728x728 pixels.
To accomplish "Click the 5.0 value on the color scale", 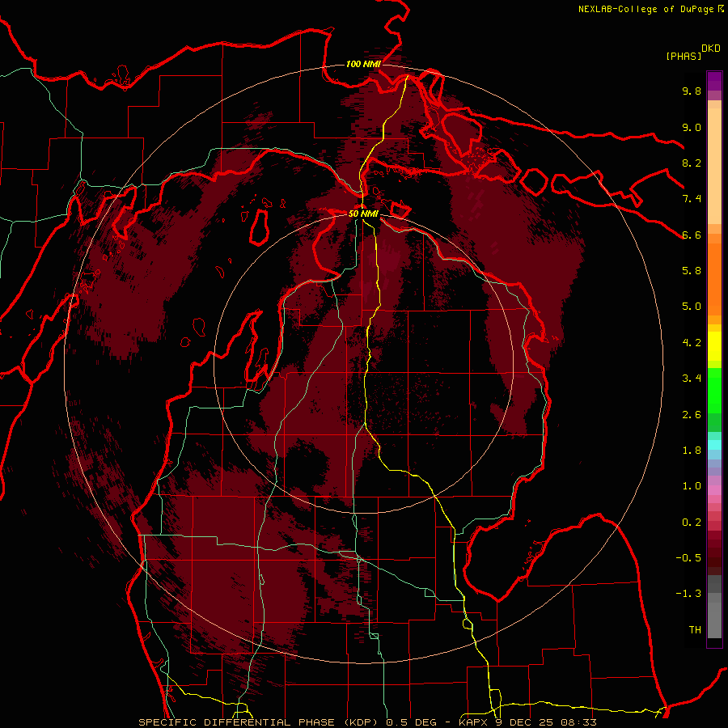I will coord(692,307).
